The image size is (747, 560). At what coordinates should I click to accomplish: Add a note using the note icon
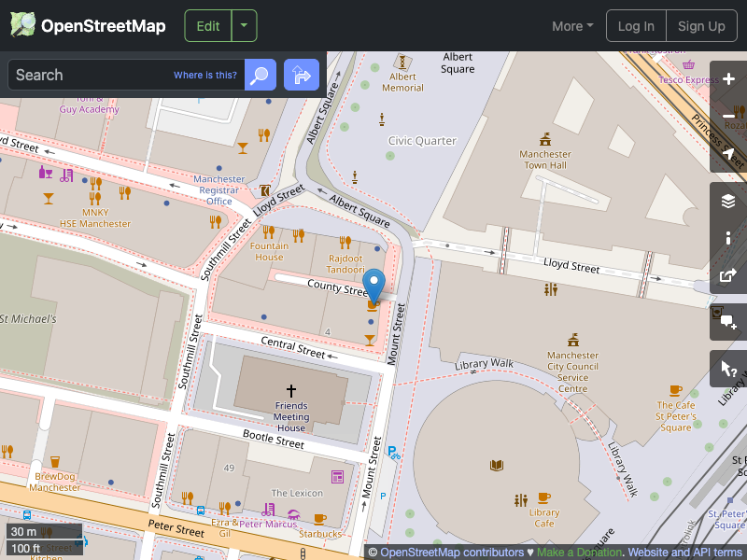click(728, 320)
